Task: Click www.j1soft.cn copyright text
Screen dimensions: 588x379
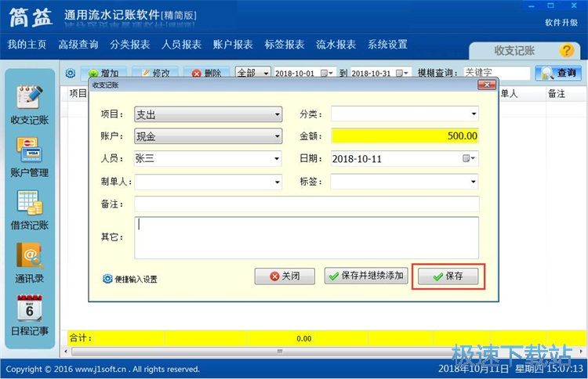Action: tap(100, 370)
